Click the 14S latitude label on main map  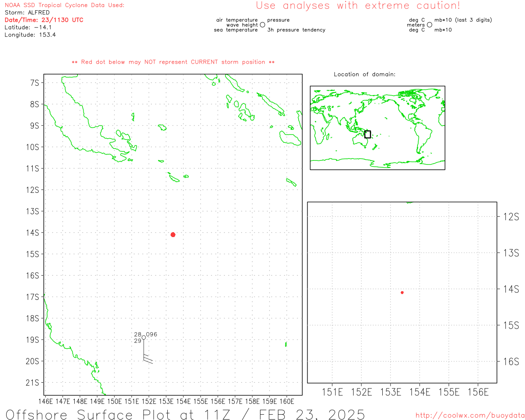click(33, 233)
